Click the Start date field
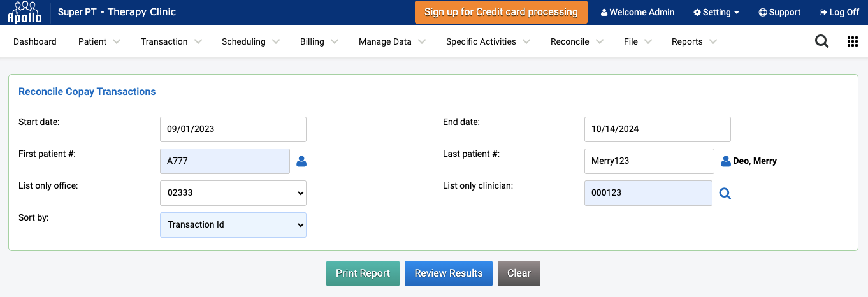The height and width of the screenshot is (297, 868). [x=233, y=129]
